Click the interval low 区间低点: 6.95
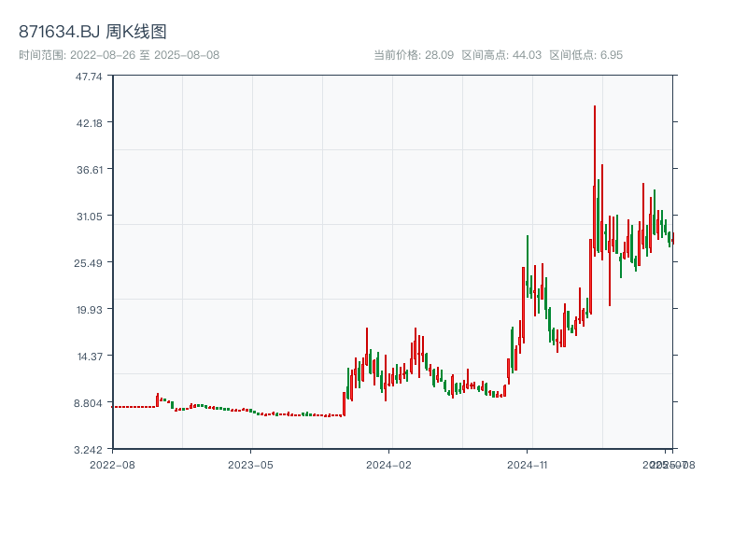 (x=586, y=55)
